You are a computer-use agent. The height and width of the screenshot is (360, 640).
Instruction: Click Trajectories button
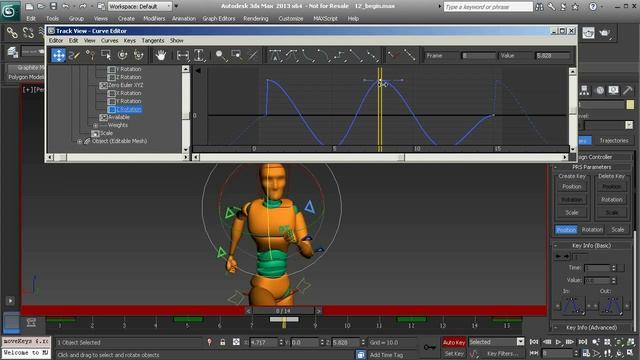614,140
